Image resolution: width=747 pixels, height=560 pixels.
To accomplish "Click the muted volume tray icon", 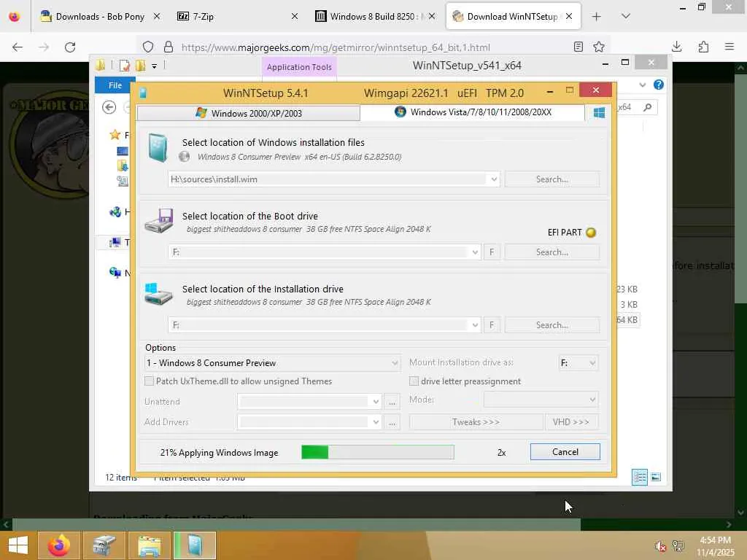I will coord(659,546).
